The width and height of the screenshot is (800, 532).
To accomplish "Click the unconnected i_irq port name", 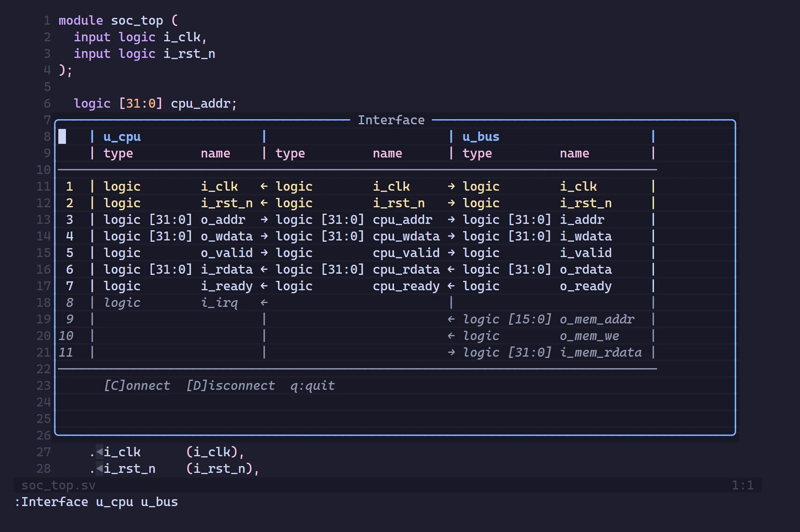I will [x=219, y=303].
